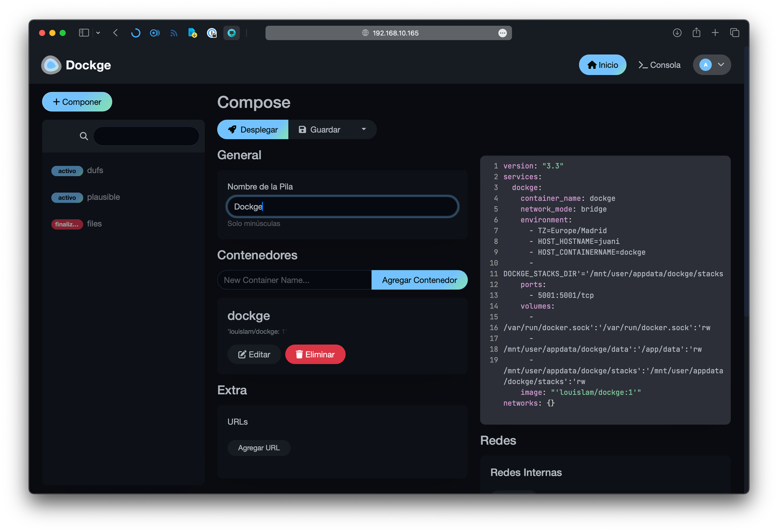
Task: Open a new browser tab
Action: (715, 33)
